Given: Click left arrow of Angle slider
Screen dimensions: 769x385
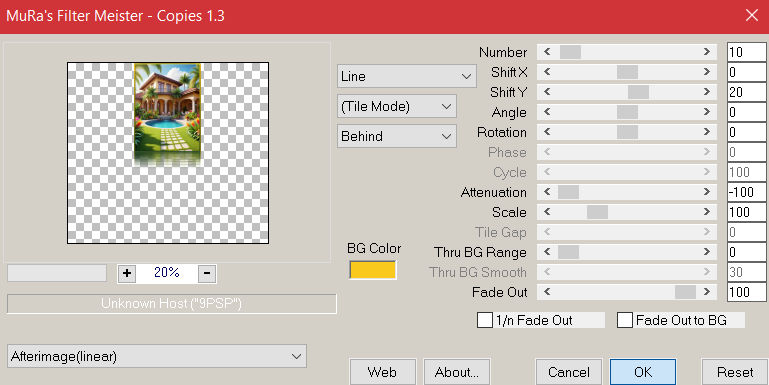Looking at the screenshot, I should 547,112.
